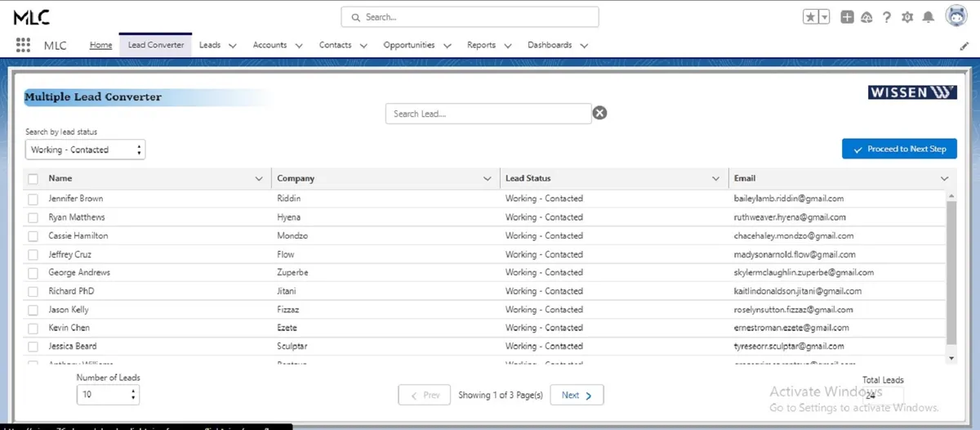This screenshot has height=430, width=980.
Task: Open the Leads tab
Action: pos(210,45)
